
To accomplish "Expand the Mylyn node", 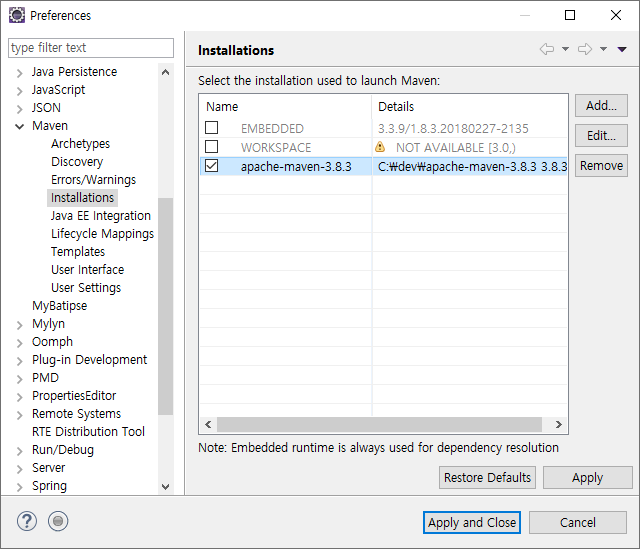I will pyautogui.click(x=19, y=325).
